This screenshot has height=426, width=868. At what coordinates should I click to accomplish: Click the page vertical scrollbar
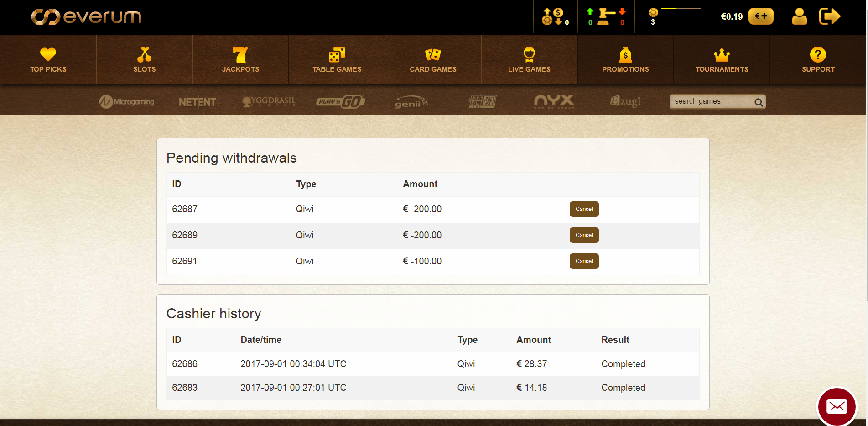(x=867, y=151)
